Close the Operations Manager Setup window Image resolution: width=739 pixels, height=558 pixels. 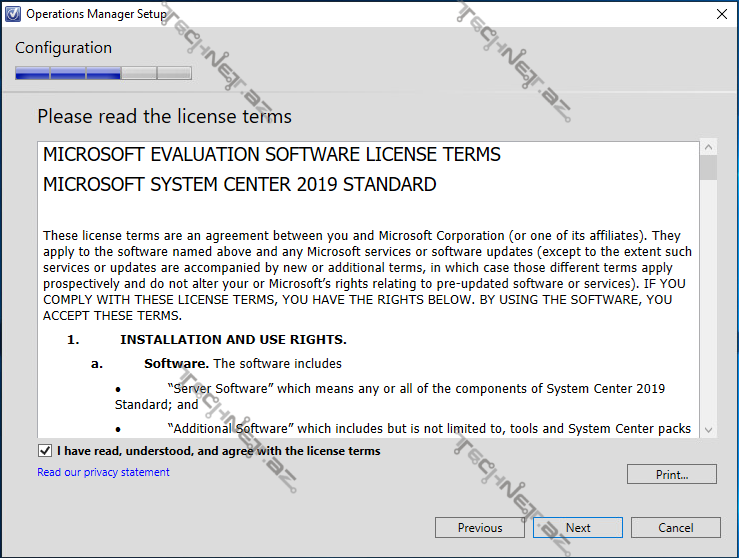[721, 14]
